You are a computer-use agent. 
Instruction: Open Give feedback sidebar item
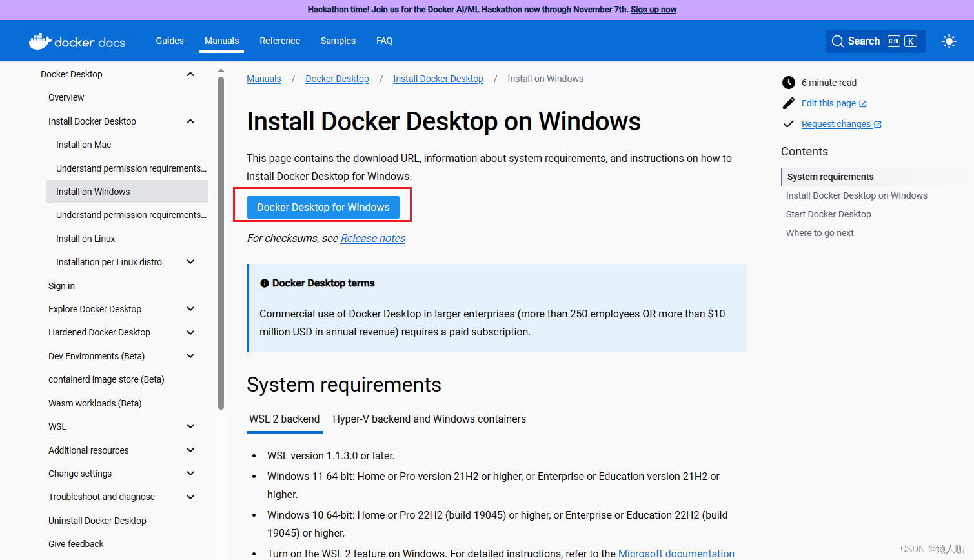click(76, 544)
